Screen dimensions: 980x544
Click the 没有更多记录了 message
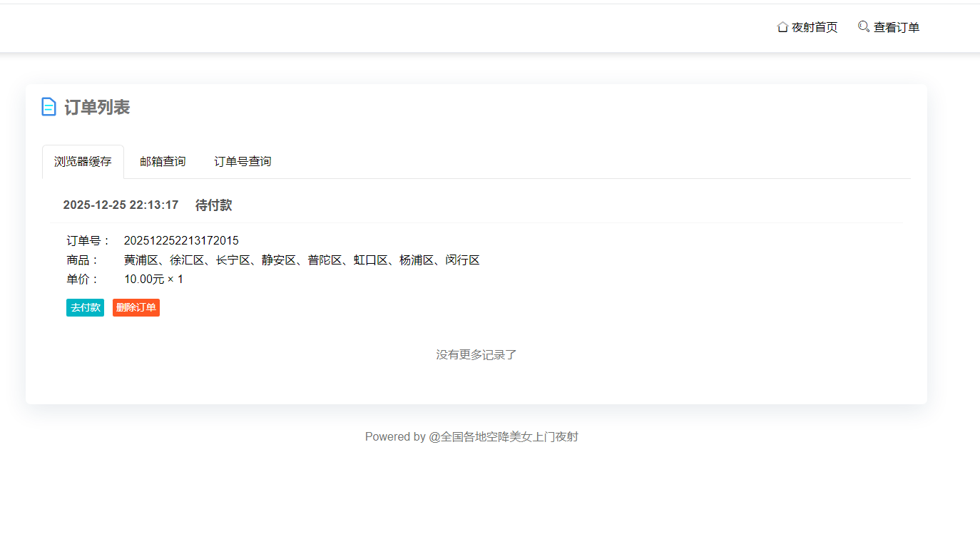(476, 354)
